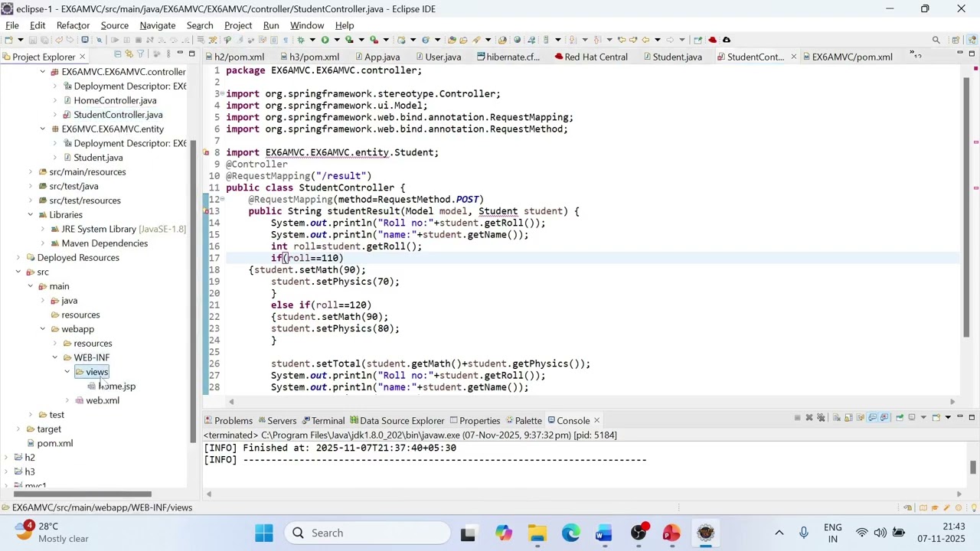Open the toolbar Search magnifier icon

point(936,40)
